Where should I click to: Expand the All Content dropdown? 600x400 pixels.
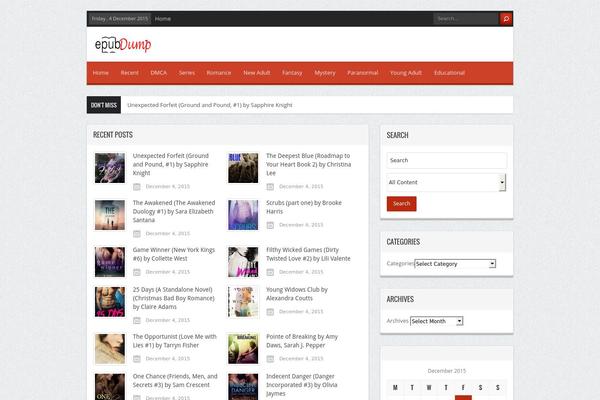pos(446,183)
